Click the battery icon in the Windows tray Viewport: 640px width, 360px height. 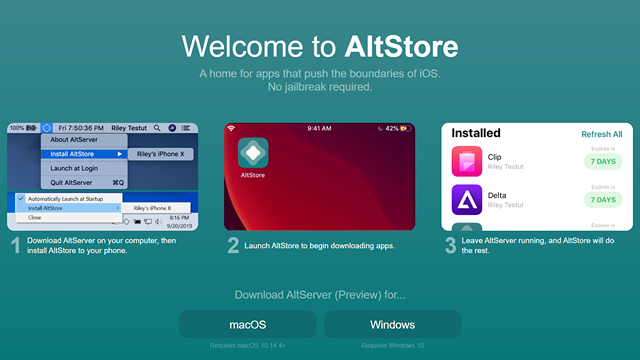(x=137, y=222)
